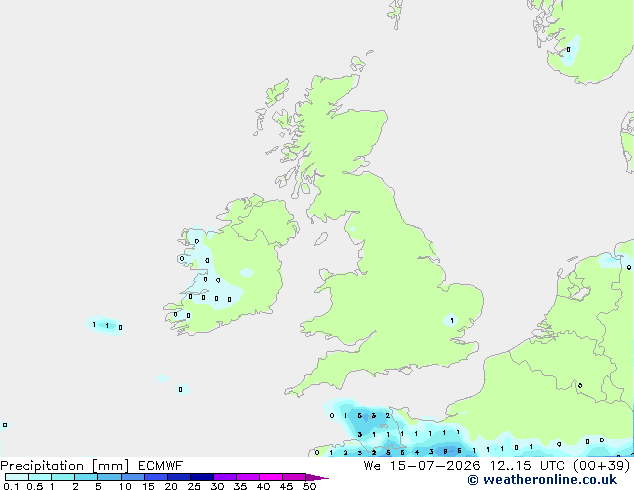Viewport: 634px width, 490px height.
Task: Select the 40 mm magenta legend swatch
Action: (x=271, y=477)
